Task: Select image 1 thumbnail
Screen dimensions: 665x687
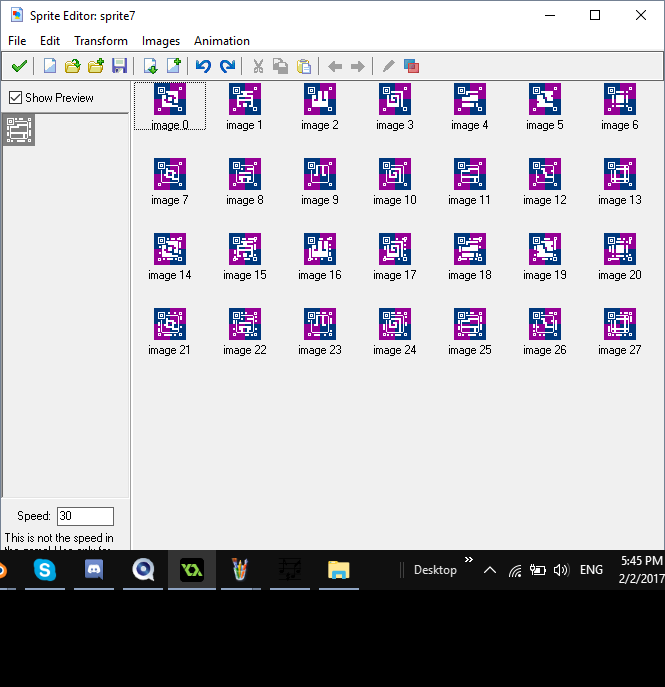Action: [245, 99]
